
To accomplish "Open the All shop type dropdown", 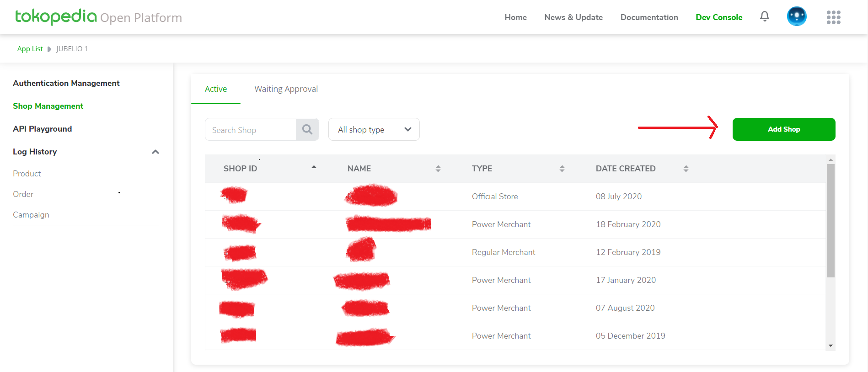I will [374, 129].
